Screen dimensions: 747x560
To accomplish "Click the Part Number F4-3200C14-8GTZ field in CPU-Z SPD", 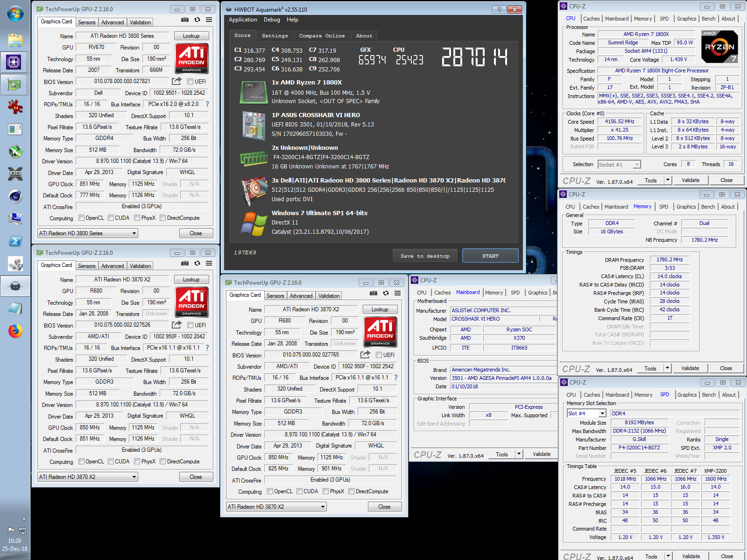I will pyautogui.click(x=639, y=448).
